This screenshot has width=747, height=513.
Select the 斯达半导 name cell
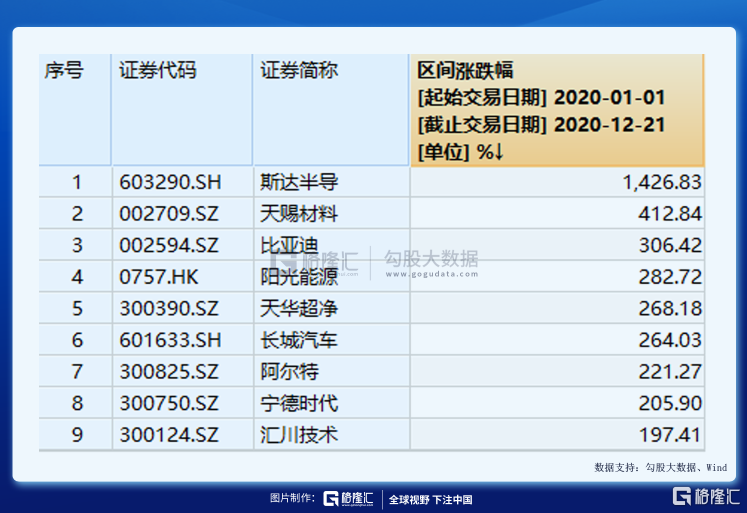[x=331, y=182]
